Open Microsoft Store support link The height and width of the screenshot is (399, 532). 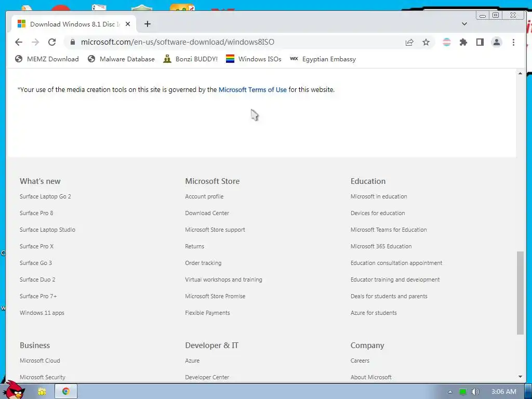pyautogui.click(x=215, y=230)
